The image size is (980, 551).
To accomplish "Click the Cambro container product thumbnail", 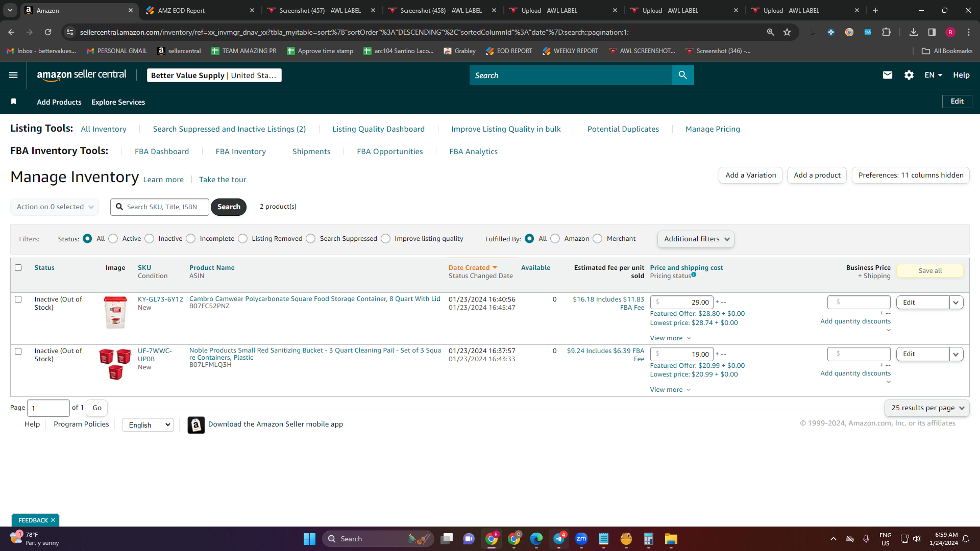I will (x=115, y=312).
